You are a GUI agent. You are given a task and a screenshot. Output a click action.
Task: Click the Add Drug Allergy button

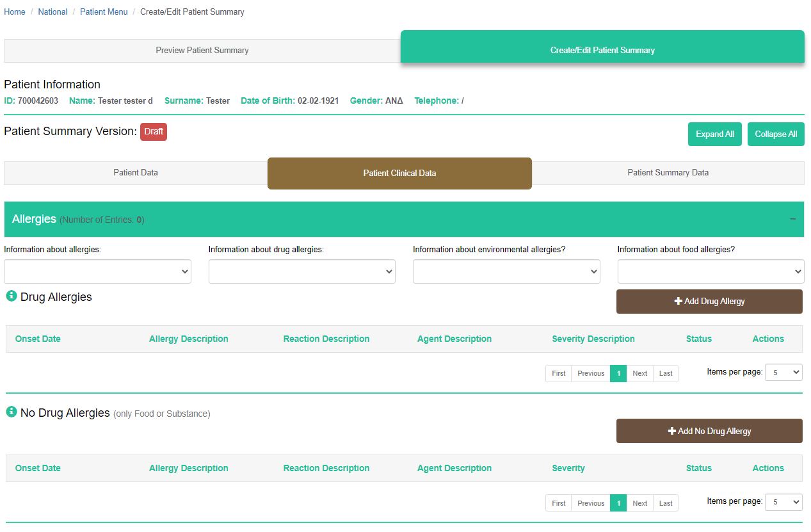coord(709,302)
